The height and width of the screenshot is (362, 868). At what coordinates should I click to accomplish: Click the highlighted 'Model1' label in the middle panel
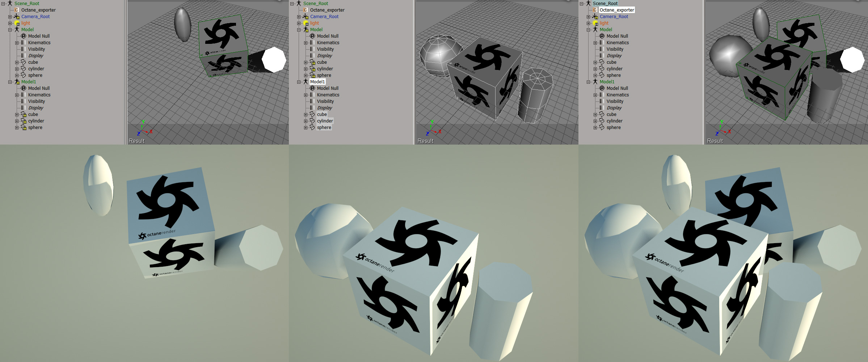[x=317, y=82]
